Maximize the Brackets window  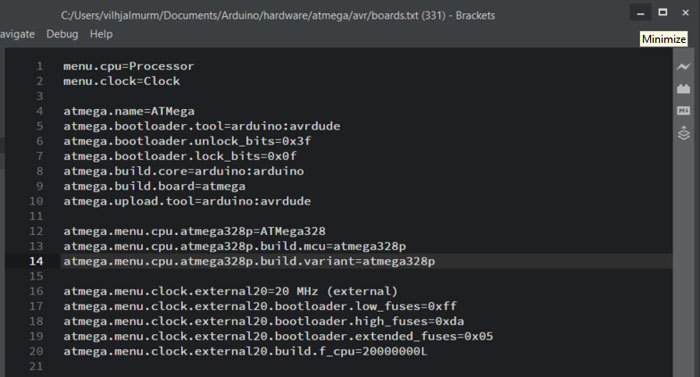[x=663, y=13]
